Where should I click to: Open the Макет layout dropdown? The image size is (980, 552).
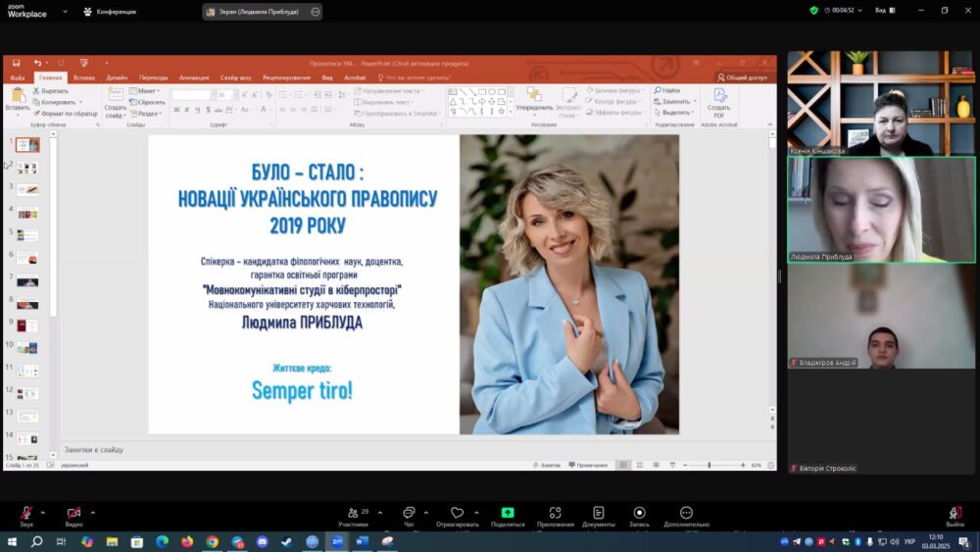point(144,90)
